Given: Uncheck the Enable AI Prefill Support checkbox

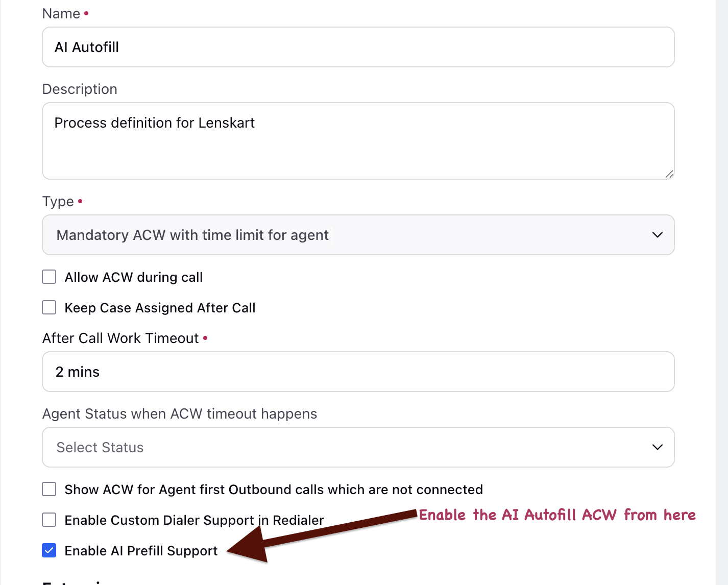Looking at the screenshot, I should 49,551.
